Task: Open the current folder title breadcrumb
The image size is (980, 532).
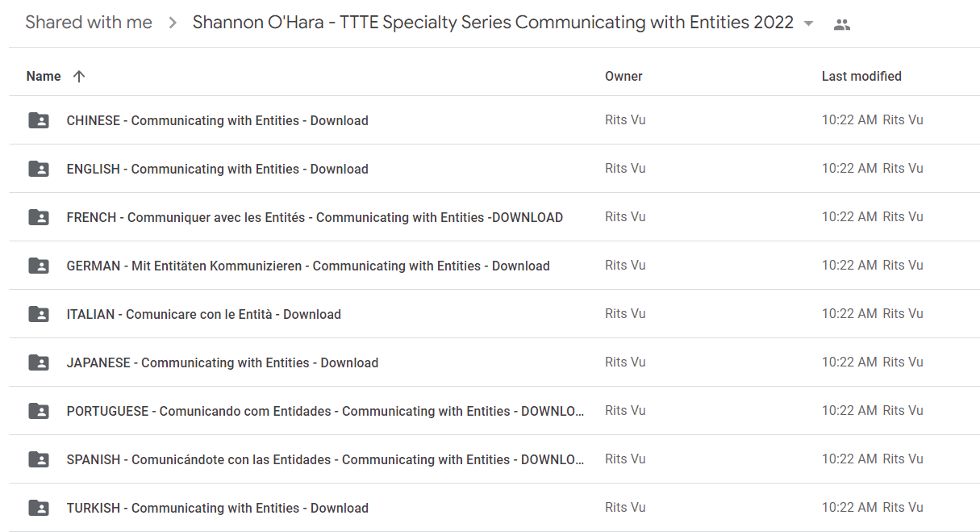Action: 493,23
